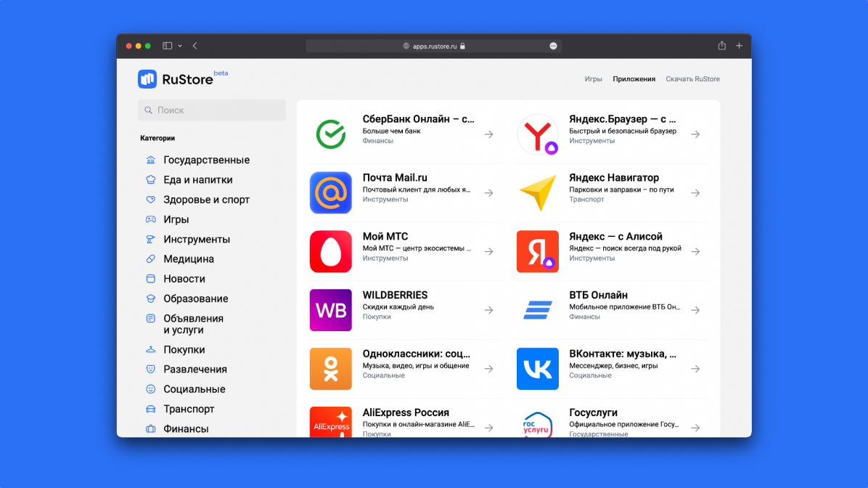The height and width of the screenshot is (488, 868).
Task: Click the Скачать RuStore link
Action: click(x=692, y=79)
